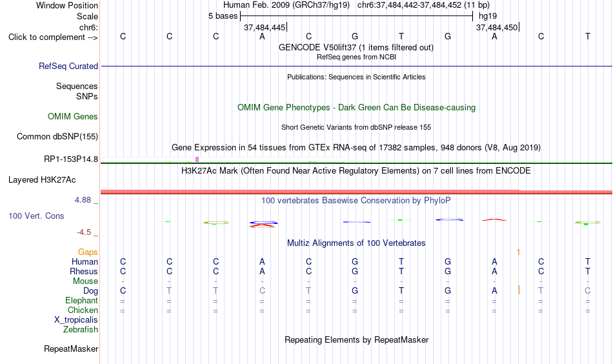Open the Layered H3K27Ac track label
This screenshot has width=613, height=364.
click(42, 180)
